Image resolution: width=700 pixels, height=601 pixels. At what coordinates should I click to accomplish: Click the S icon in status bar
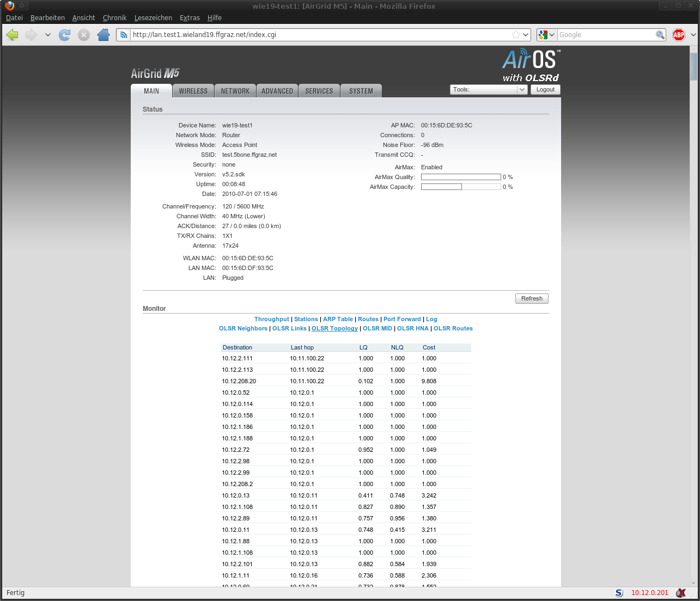pyautogui.click(x=619, y=593)
